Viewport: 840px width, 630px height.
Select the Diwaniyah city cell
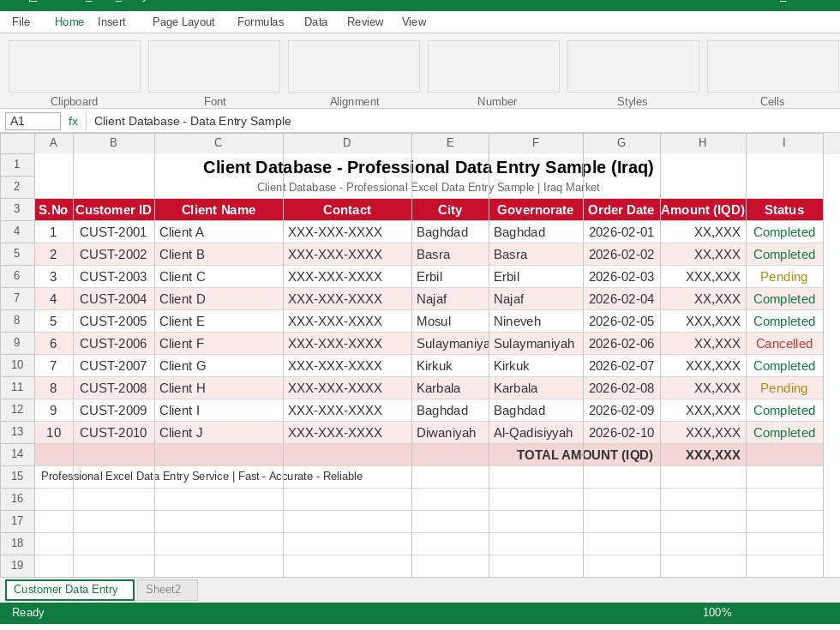(x=450, y=432)
